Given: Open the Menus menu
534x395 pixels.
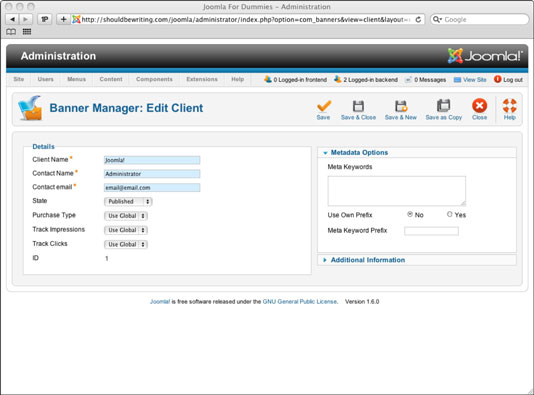Looking at the screenshot, I should click(x=76, y=79).
